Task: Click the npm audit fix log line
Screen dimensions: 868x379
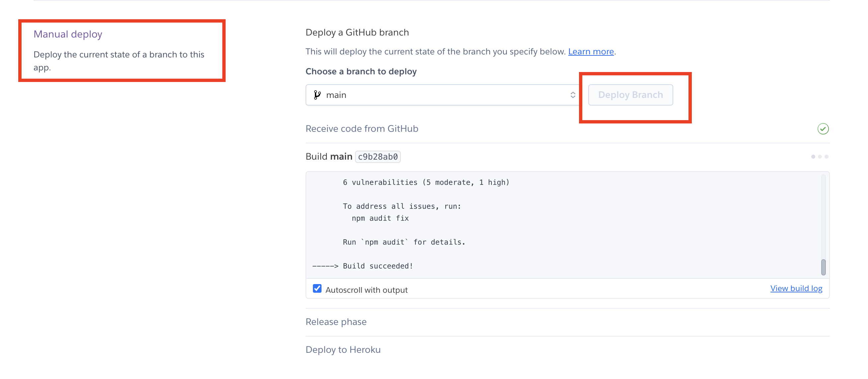Action: (380, 218)
